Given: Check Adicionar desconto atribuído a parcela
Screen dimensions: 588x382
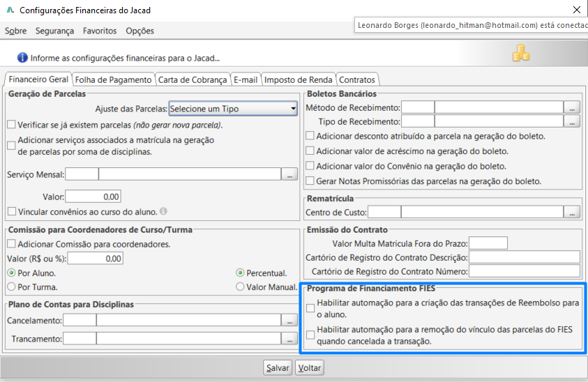Looking at the screenshot, I should click(x=310, y=136).
